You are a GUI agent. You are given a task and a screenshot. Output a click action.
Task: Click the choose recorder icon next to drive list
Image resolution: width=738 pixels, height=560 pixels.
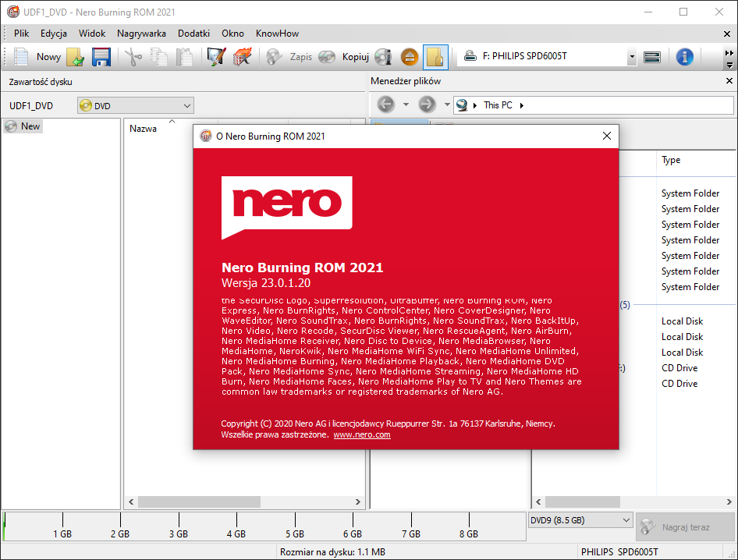[652, 57]
